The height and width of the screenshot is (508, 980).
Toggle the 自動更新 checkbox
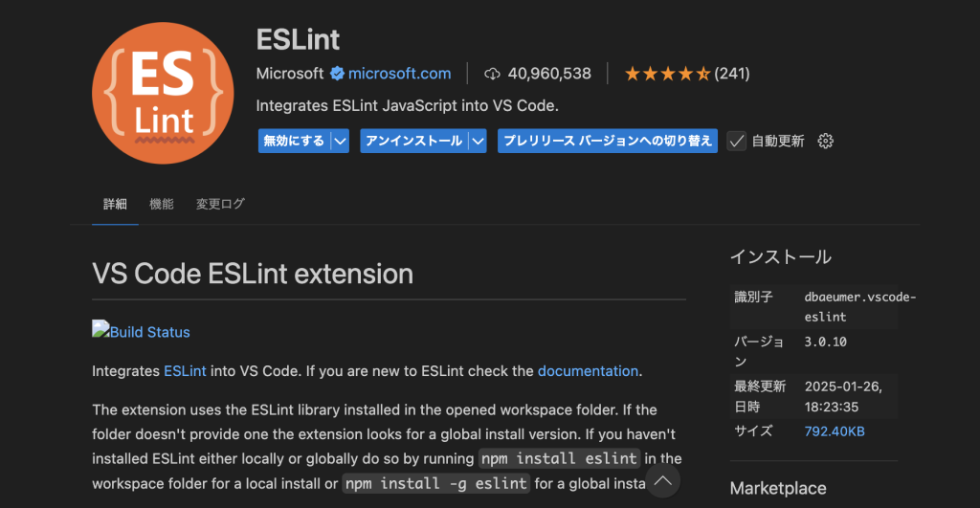coord(736,141)
